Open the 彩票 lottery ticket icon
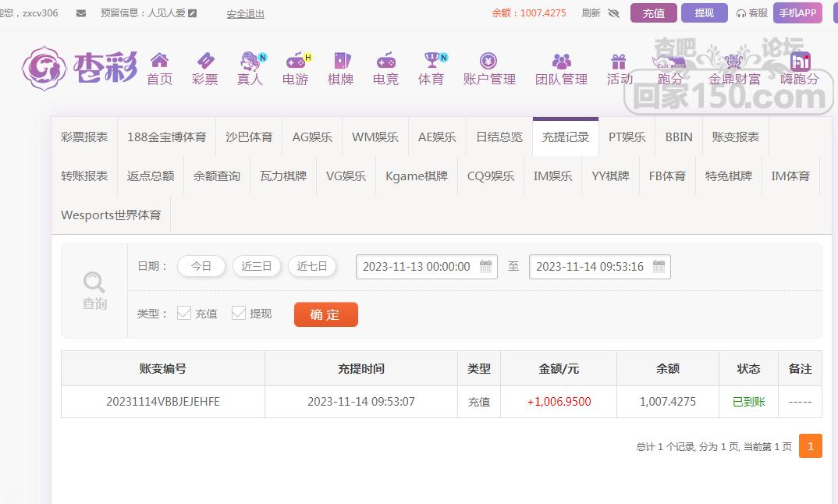Screen dimensions: 838x504 [x=204, y=61]
